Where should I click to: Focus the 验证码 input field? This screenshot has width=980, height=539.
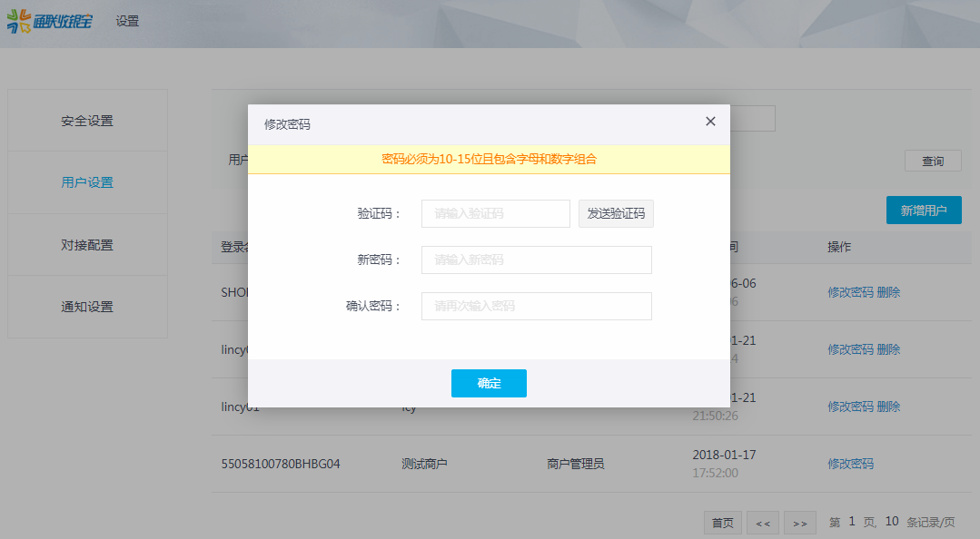(496, 213)
